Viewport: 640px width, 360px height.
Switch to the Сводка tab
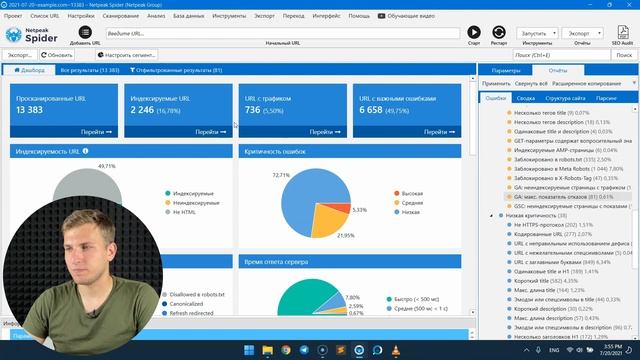tap(525, 98)
